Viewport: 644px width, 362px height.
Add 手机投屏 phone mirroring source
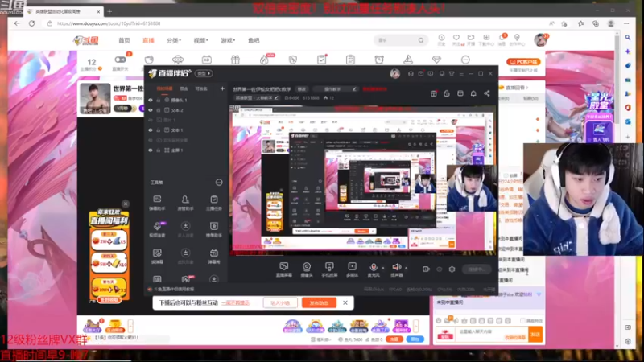[329, 269]
